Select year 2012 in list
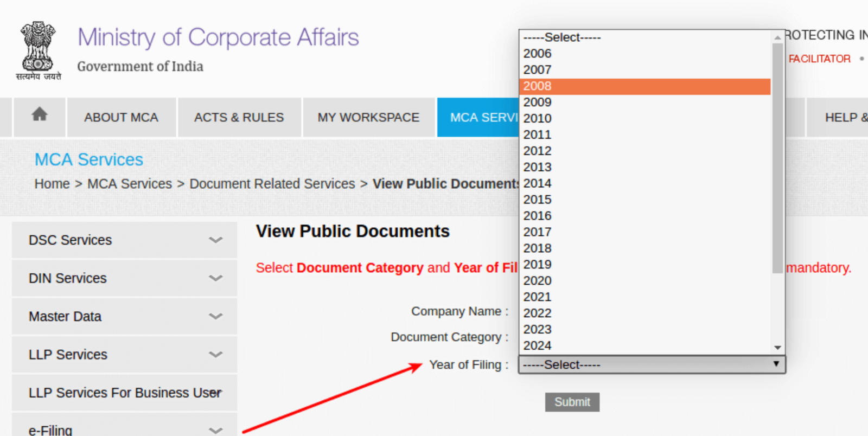The height and width of the screenshot is (436, 868). pos(645,151)
